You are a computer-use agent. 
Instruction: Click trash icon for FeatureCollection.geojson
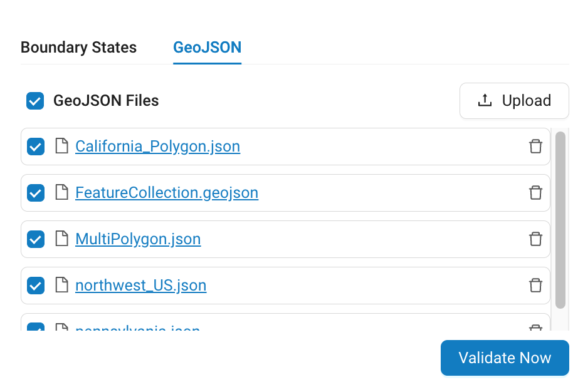535,193
